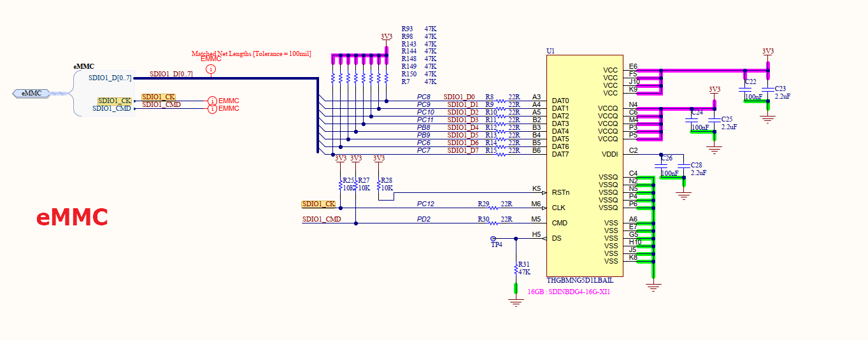Click the 3V3 power port above R25
The height and width of the screenshot is (340, 868).
click(x=341, y=160)
